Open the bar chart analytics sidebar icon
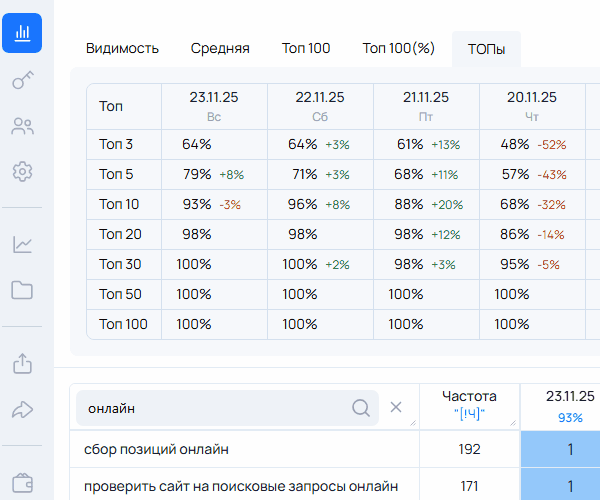Viewport: 600px width, 500px height. pos(22,33)
